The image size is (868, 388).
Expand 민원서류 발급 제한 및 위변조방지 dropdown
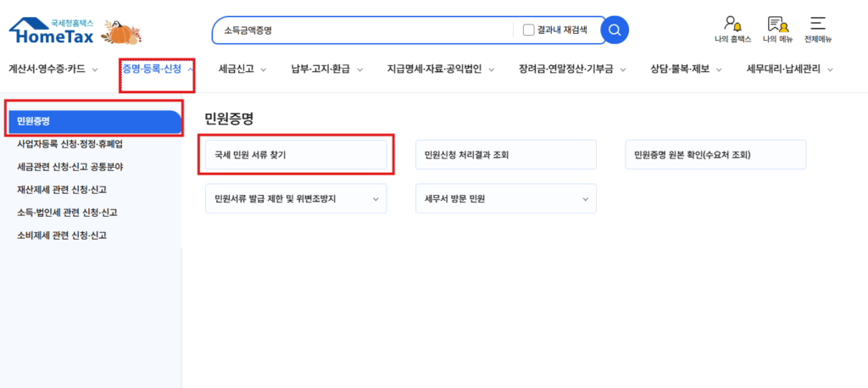point(295,199)
